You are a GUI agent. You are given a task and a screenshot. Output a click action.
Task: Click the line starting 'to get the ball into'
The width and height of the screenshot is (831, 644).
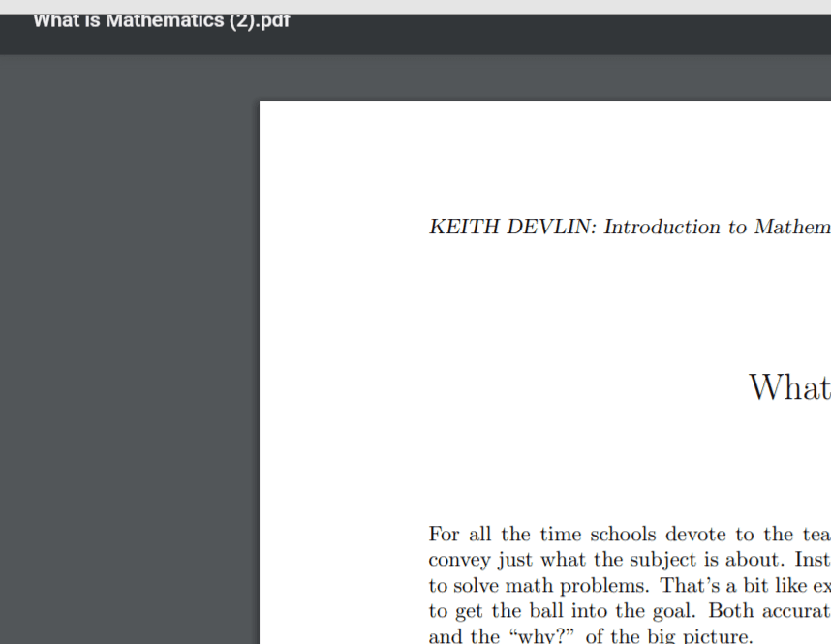[630, 611]
